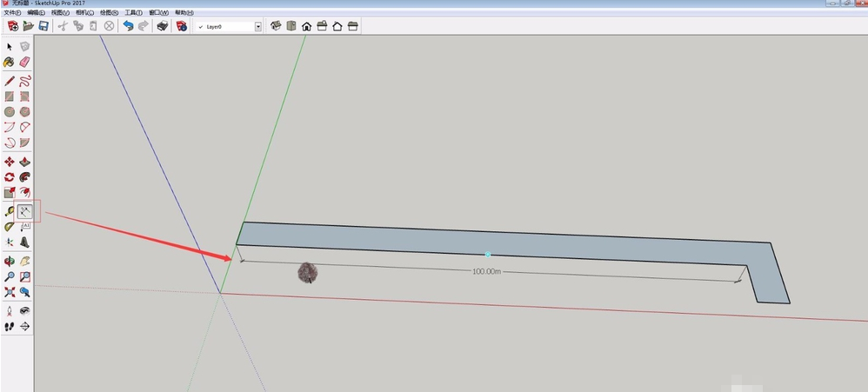Switch to Iso view icon
The height and width of the screenshot is (392, 868).
pyautogui.click(x=277, y=26)
